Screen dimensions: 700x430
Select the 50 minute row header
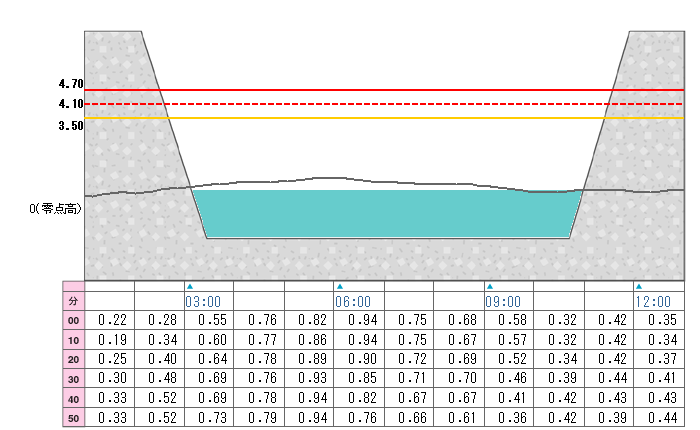(x=72, y=417)
